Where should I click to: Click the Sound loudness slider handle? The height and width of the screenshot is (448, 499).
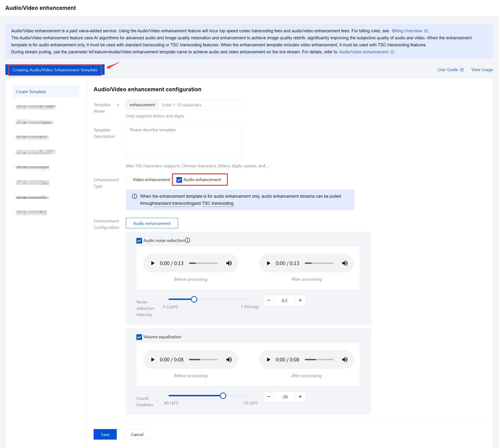coord(223,396)
